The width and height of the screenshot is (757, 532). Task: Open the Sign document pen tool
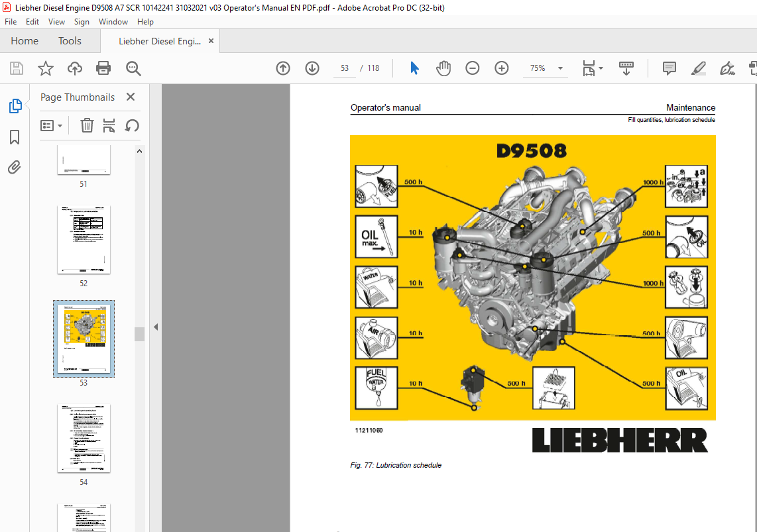(x=727, y=68)
